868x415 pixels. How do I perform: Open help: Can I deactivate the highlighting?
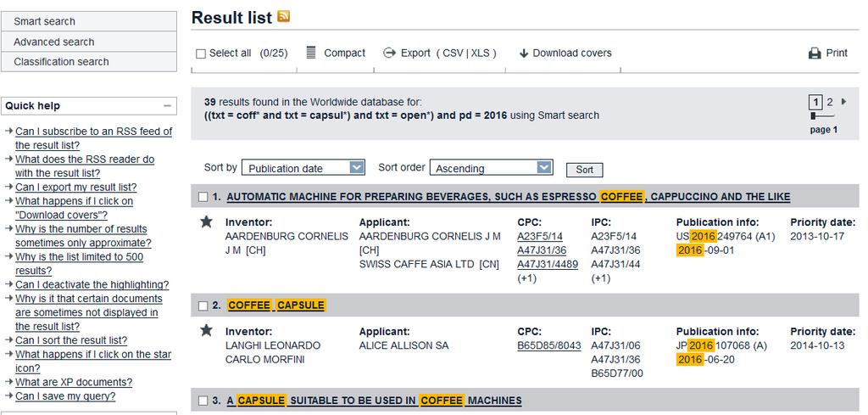click(92, 285)
